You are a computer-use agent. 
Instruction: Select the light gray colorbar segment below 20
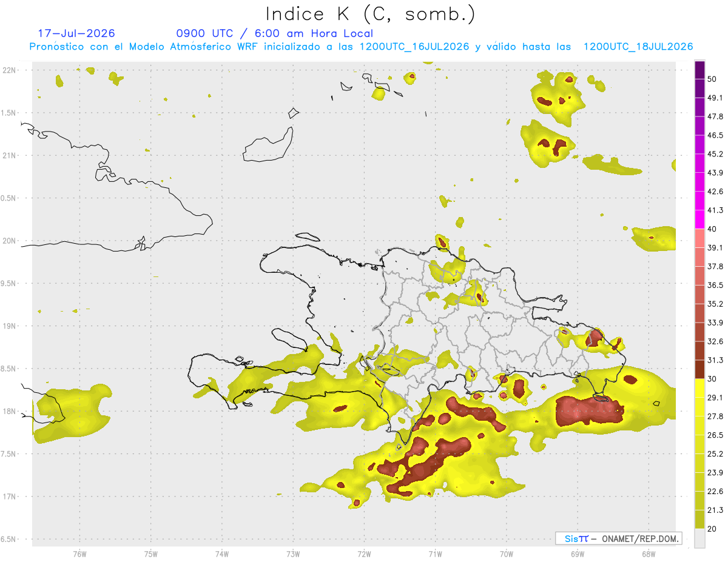coord(700,538)
